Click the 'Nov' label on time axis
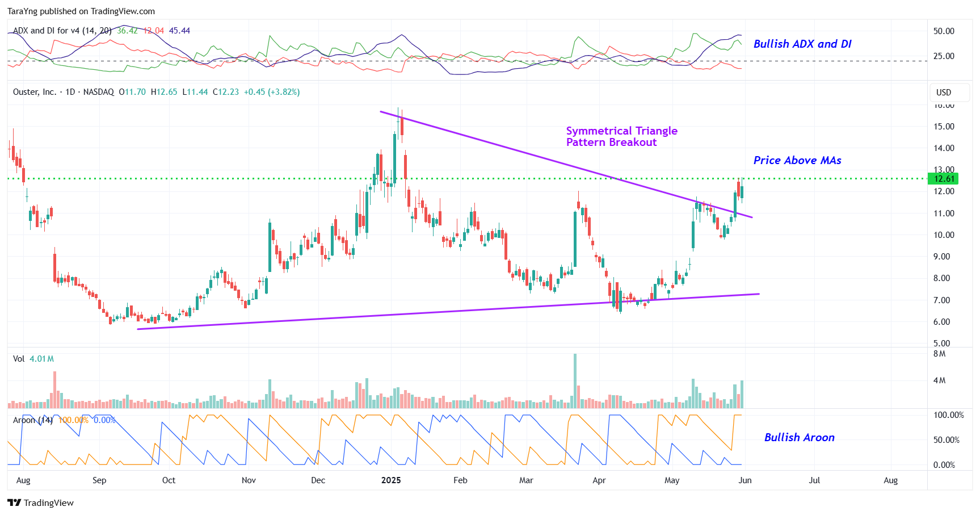Image resolution: width=980 pixels, height=515 pixels. tap(249, 480)
